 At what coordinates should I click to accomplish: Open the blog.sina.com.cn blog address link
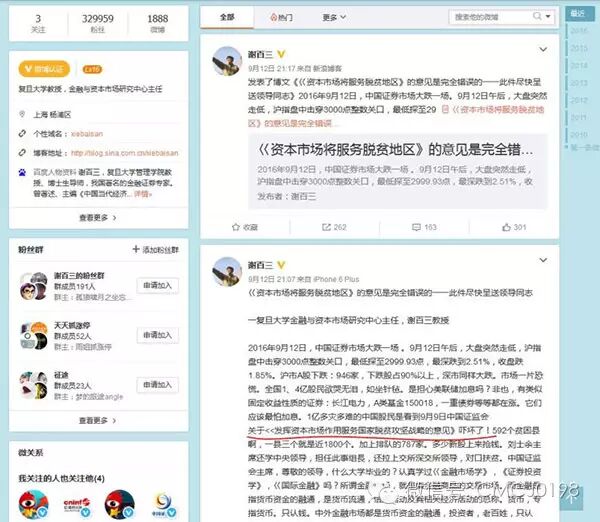124,153
